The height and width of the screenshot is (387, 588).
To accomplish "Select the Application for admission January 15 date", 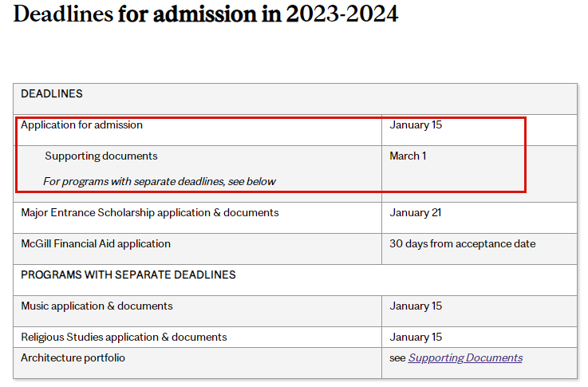I will (x=416, y=125).
